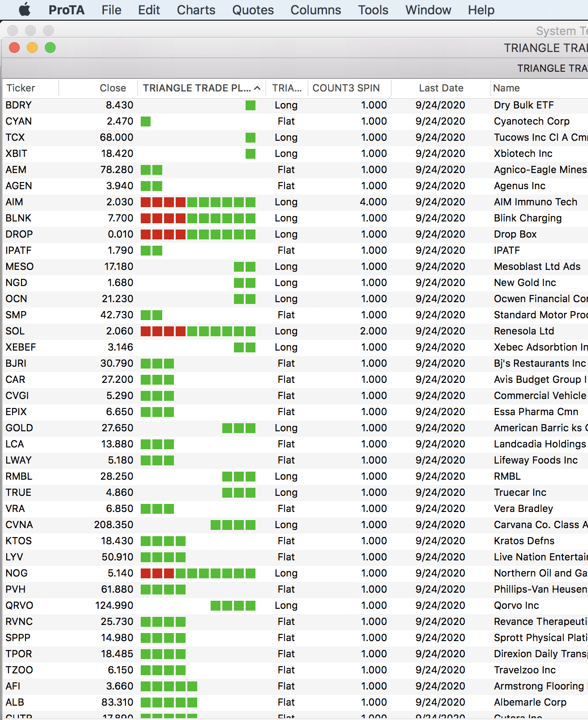Open the Tools menu
This screenshot has width=588, height=720.
(x=373, y=10)
